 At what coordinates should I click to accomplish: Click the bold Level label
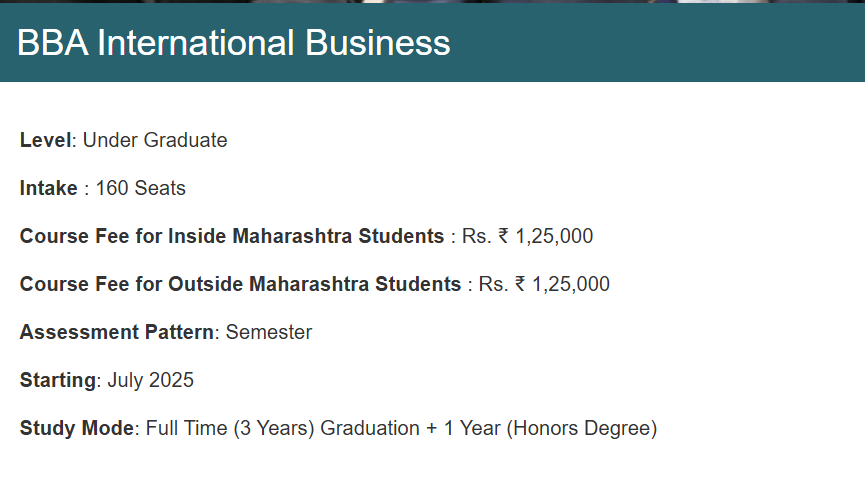click(x=45, y=140)
